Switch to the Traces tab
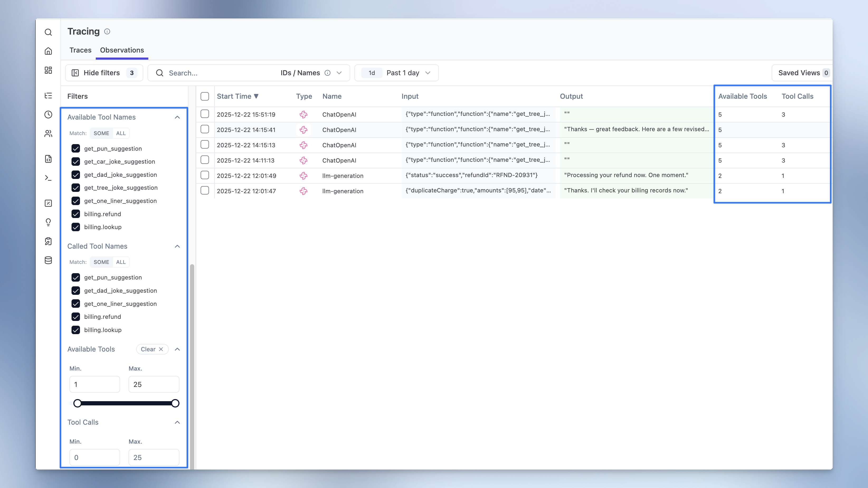 pyautogui.click(x=80, y=50)
